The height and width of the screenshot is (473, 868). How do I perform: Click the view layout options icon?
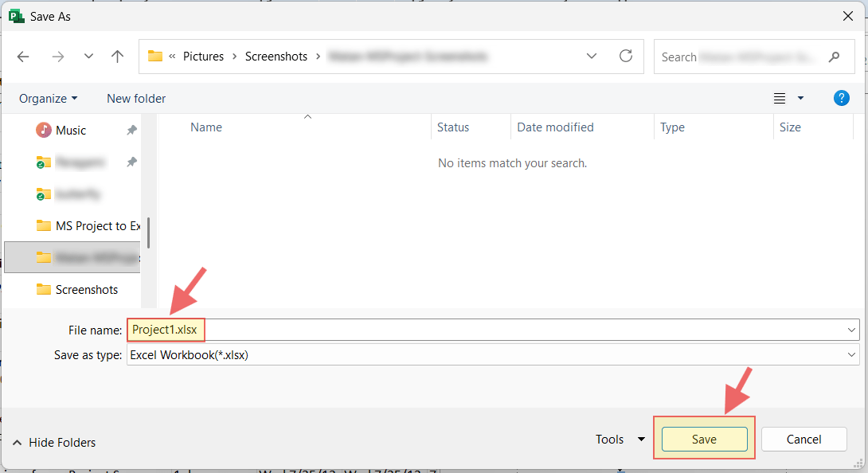(x=778, y=98)
